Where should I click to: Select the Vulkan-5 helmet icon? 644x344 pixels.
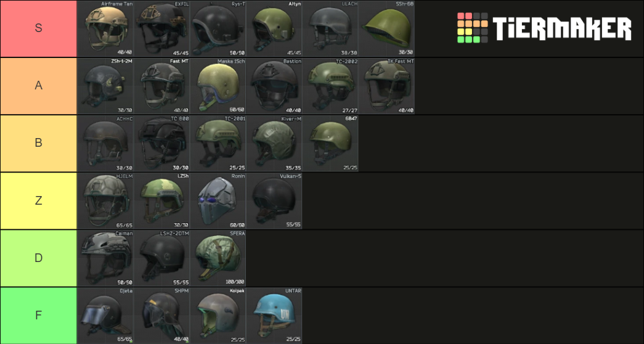coord(274,200)
